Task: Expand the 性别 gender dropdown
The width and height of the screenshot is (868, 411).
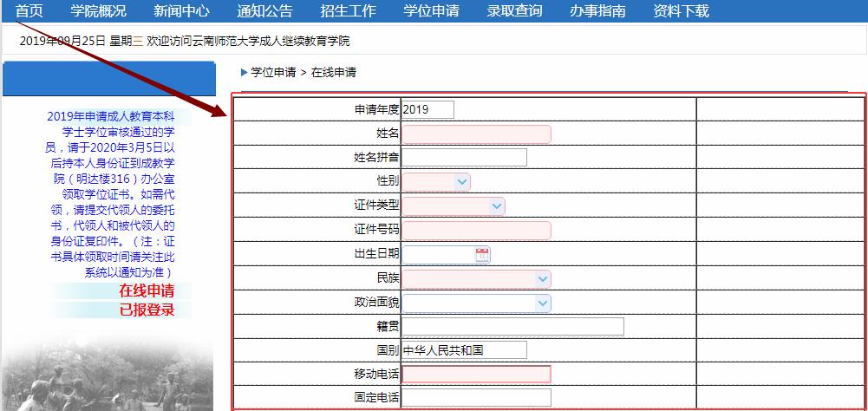Action: click(436, 182)
